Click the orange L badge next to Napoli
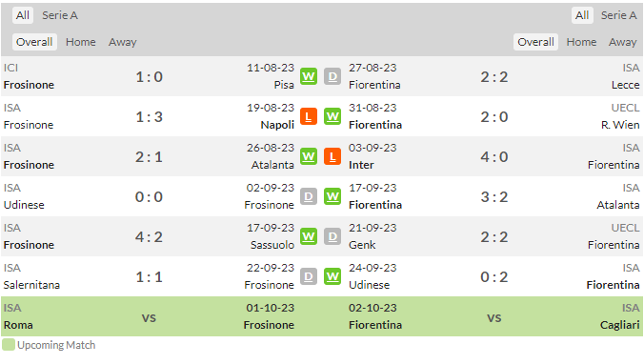Image resolution: width=644 pixels, height=364 pixels. pos(309,116)
